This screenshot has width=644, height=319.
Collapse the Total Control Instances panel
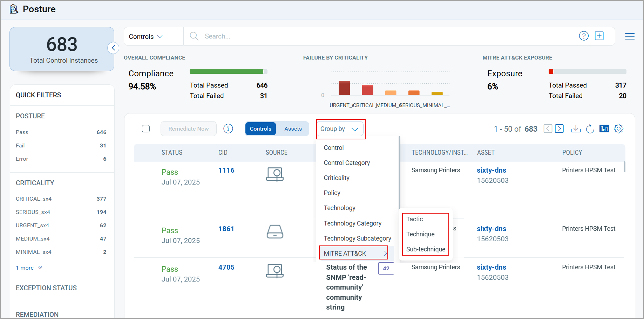point(113,48)
